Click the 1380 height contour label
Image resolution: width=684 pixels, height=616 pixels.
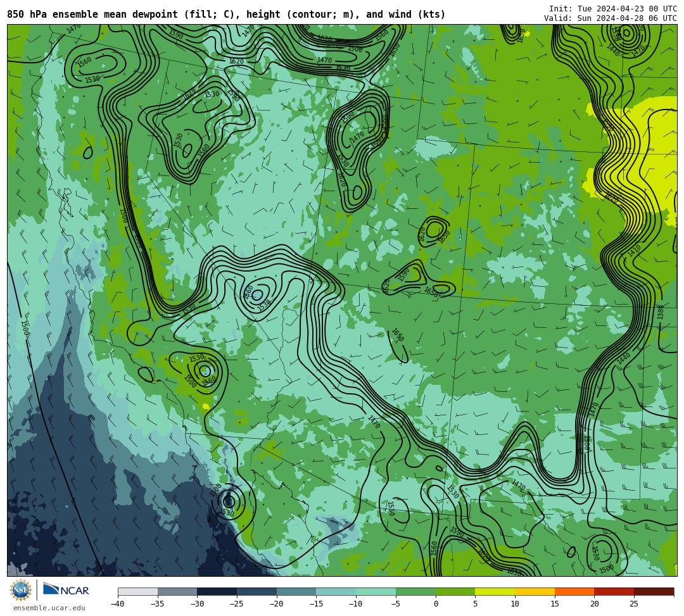[x=661, y=312]
